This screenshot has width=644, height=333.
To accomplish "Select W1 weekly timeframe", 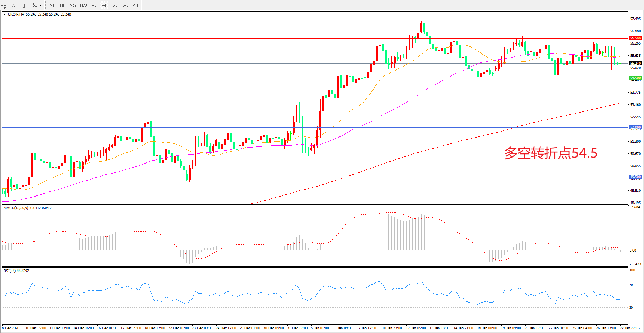I will (x=125, y=5).
